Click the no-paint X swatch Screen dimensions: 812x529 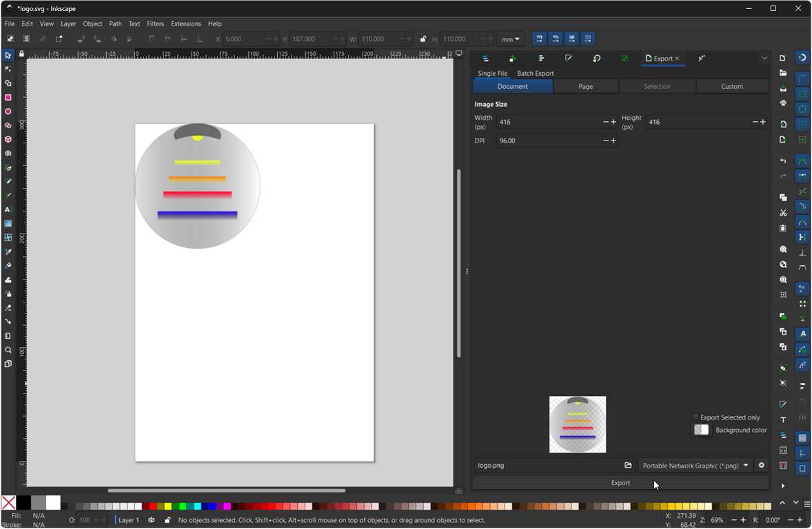tap(8, 503)
